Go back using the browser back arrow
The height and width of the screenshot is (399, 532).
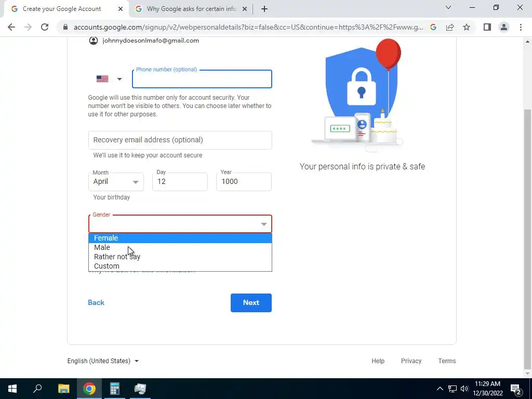coord(11,27)
